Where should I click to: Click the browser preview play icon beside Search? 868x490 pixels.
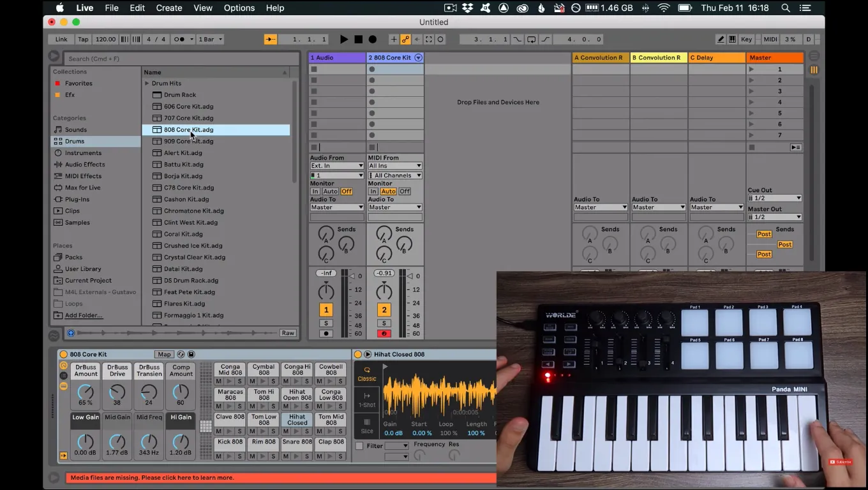click(54, 57)
